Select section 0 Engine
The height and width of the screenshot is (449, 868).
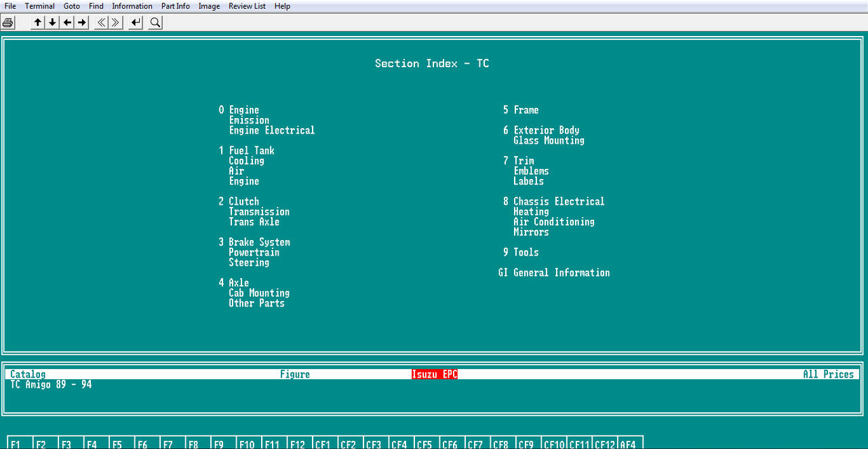point(239,110)
